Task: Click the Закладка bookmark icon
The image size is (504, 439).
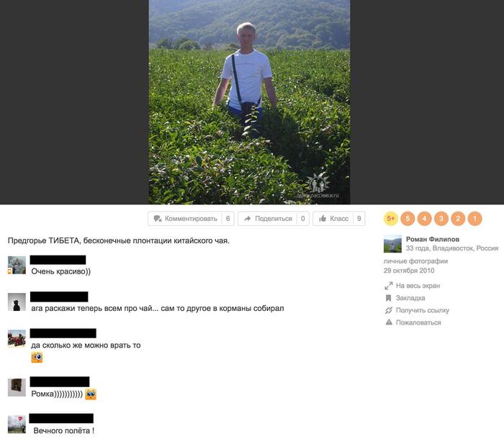Action: tap(388, 298)
